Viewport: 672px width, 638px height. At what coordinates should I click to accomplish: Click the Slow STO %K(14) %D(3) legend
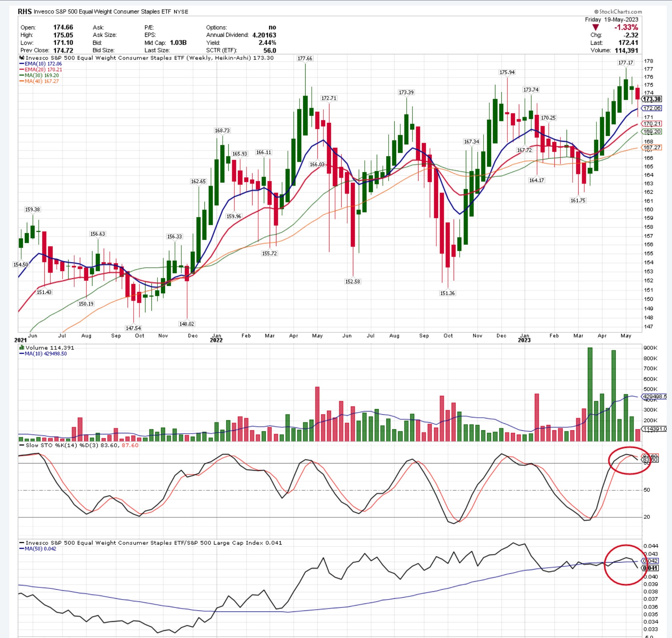coord(79,445)
